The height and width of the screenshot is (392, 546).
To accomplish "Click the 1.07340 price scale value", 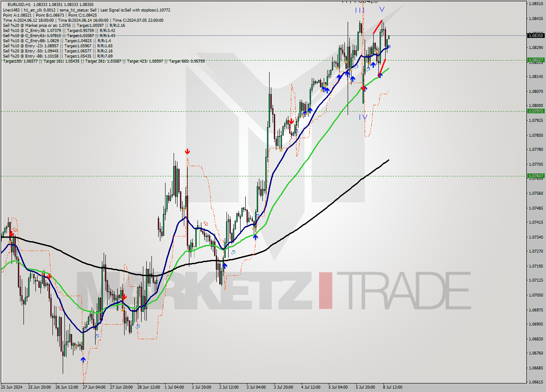I will pos(535,237).
